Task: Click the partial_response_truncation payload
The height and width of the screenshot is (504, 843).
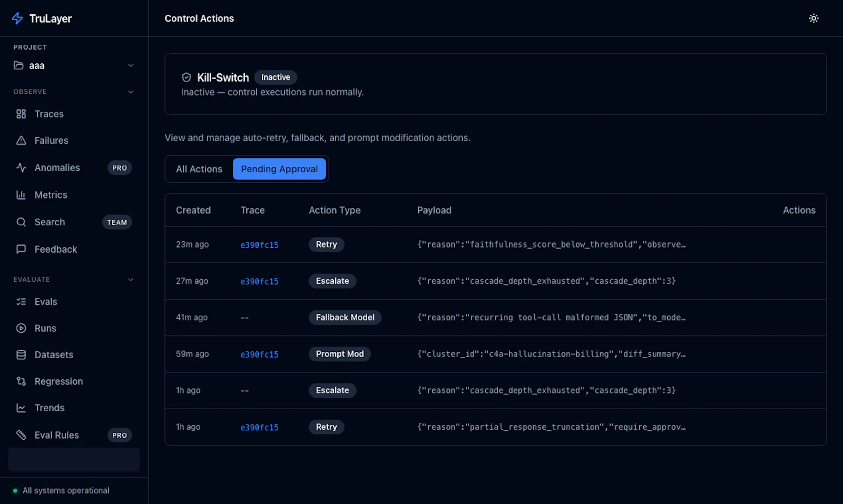Action: [551, 427]
